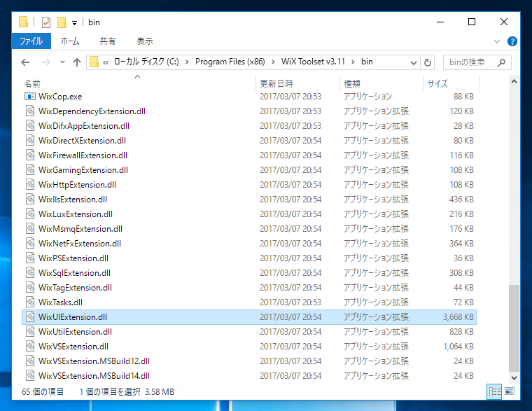Select WixVSExtension.MSBuild12.dll file name
This screenshot has height=411, width=532.
click(x=94, y=361)
